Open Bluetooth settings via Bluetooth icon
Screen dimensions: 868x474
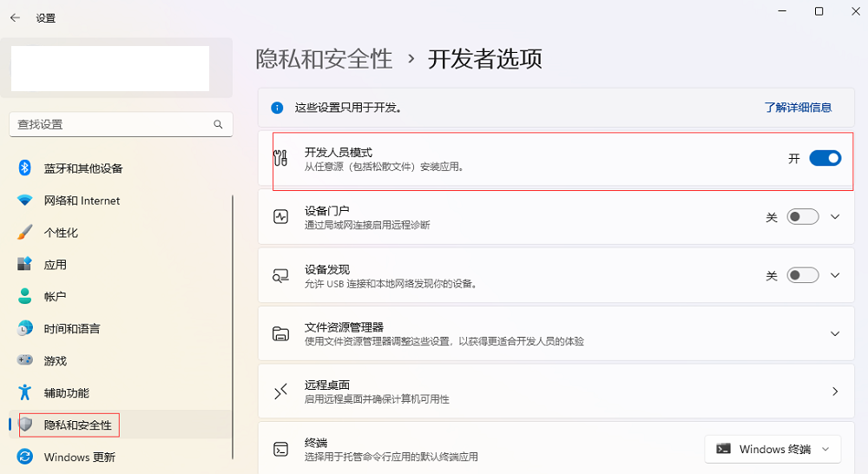[x=25, y=168]
